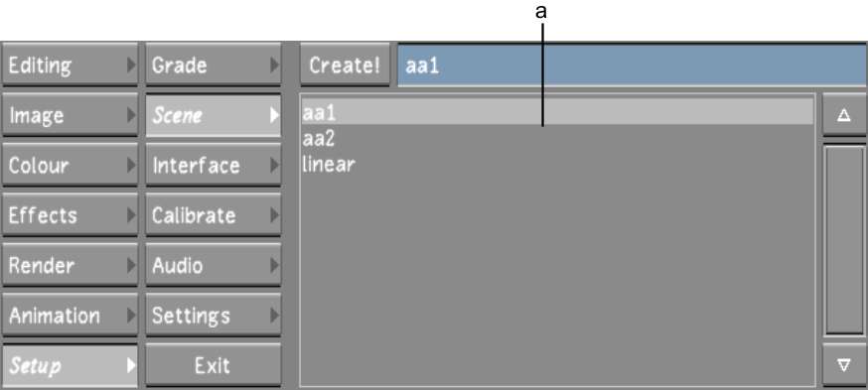Open the Effects menu
868x390 pixels.
(70, 215)
